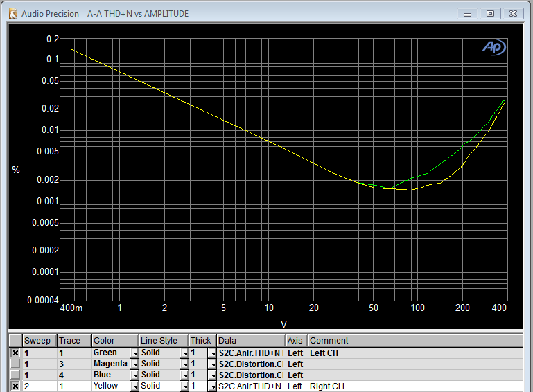Select the 'Left CH' comment cell

click(x=415, y=353)
